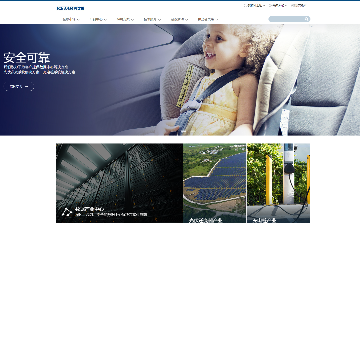Click the child in car seat banner image
360x360 pixels.
180,80
